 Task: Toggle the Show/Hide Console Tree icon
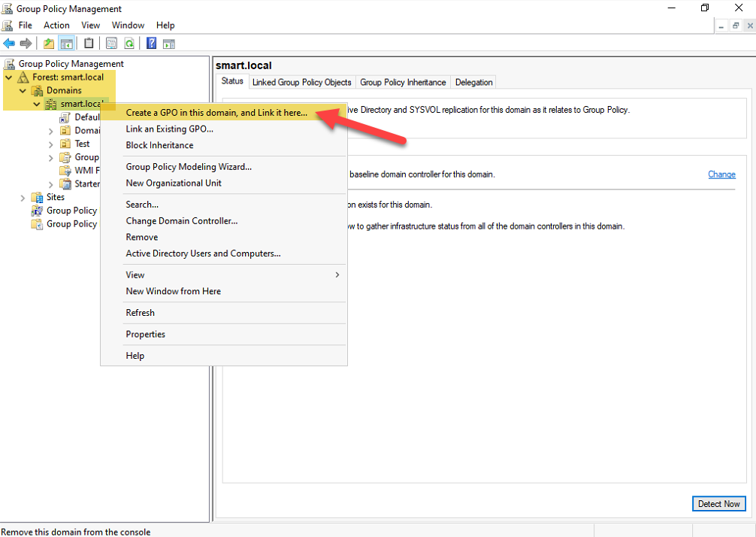[67, 44]
